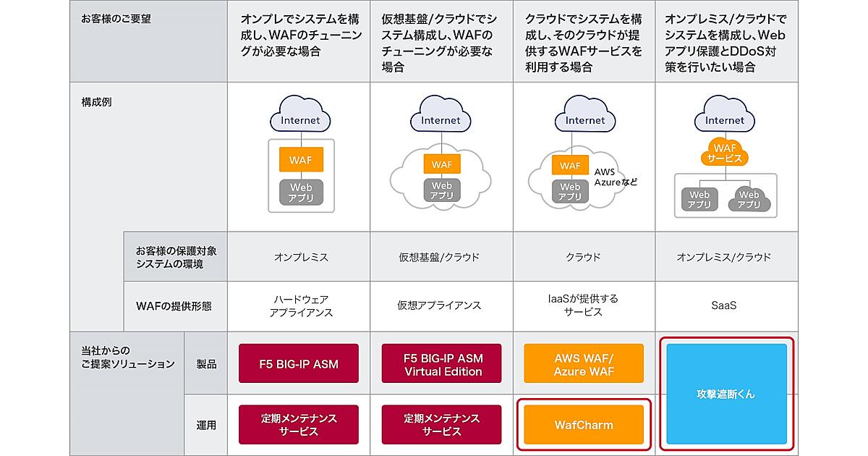
Task: Click the AWS WAF/Azure WAF button
Action: tap(584, 363)
